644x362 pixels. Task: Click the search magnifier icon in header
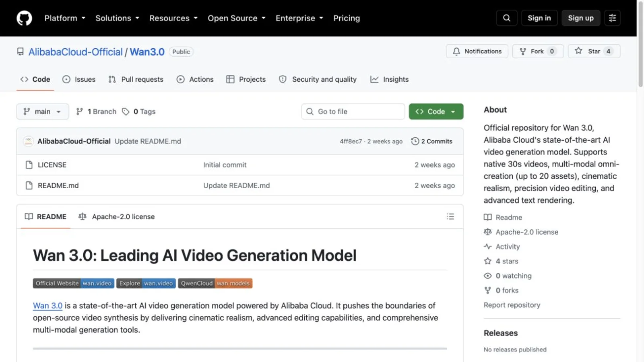(x=507, y=18)
